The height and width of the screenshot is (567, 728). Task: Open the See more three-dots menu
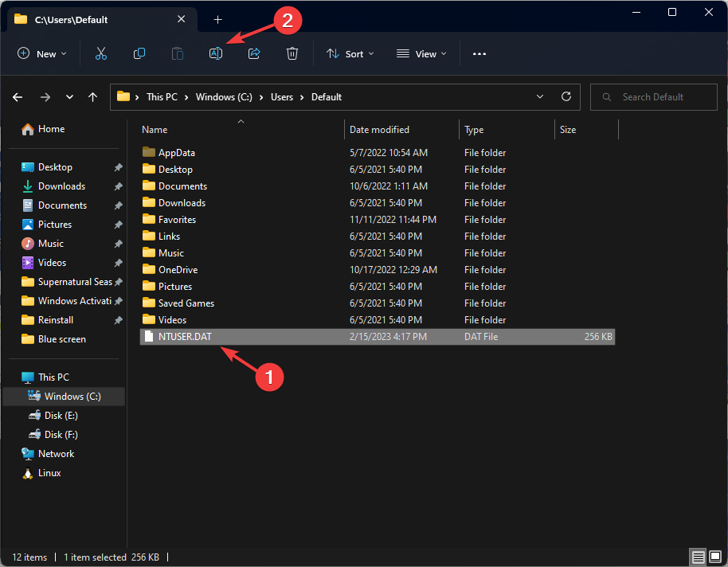pos(479,54)
